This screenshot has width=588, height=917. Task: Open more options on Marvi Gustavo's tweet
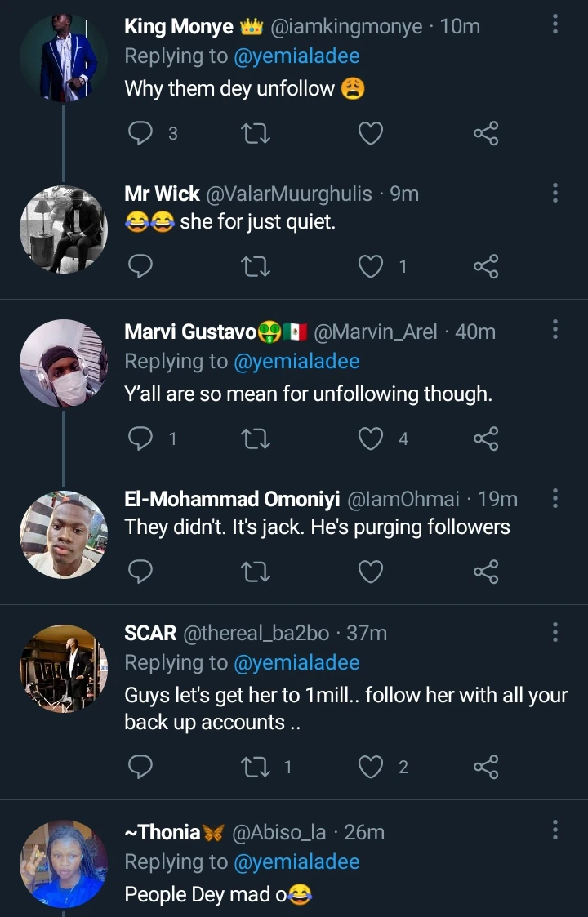[555, 330]
